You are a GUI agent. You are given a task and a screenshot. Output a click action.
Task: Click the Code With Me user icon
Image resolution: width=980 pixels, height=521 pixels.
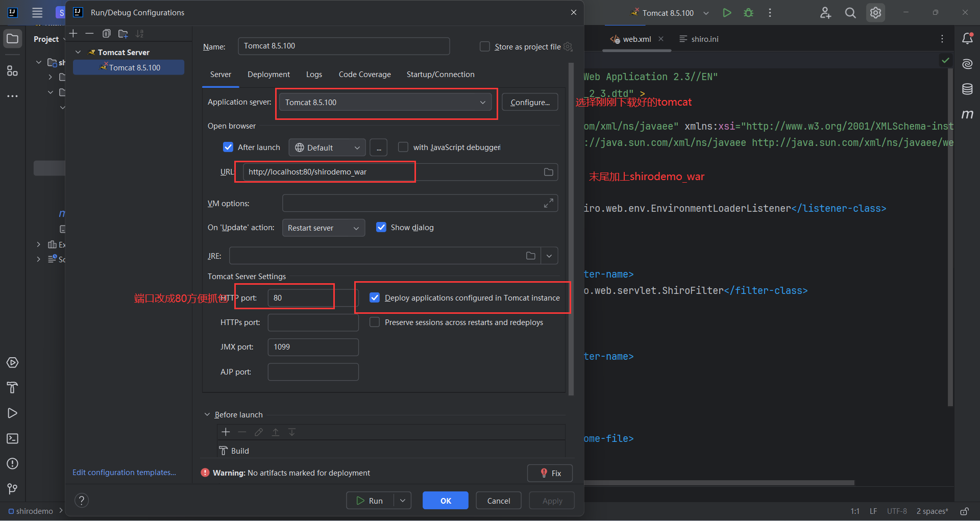(825, 13)
